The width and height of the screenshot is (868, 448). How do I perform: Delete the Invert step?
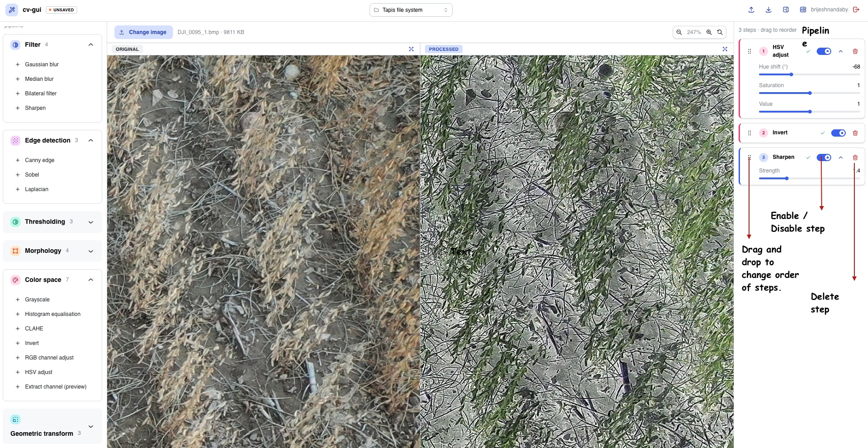(855, 133)
